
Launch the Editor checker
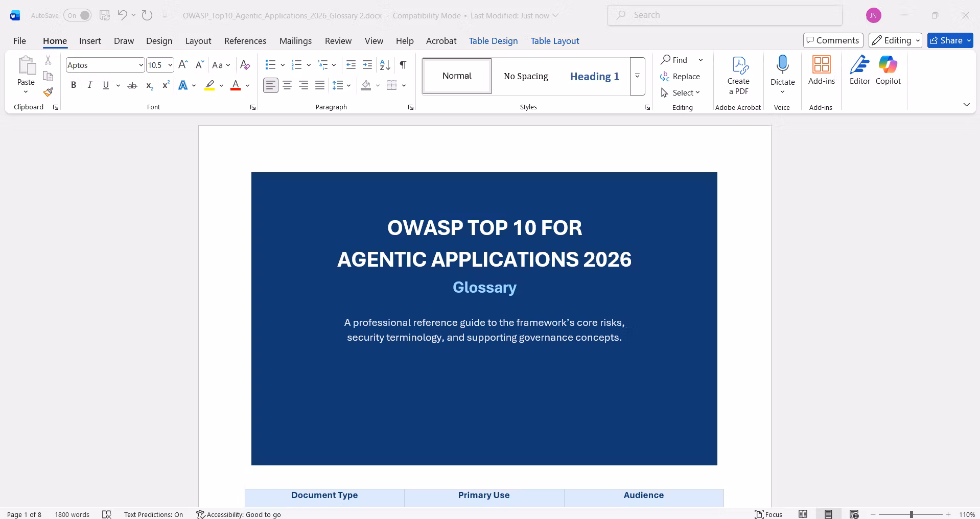click(860, 70)
